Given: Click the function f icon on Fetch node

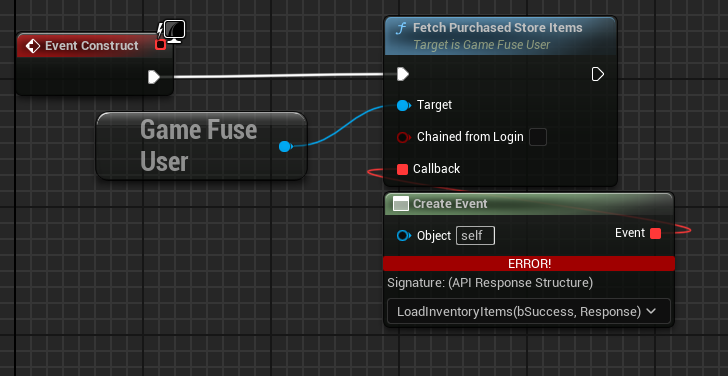Looking at the screenshot, I should pos(400,29).
